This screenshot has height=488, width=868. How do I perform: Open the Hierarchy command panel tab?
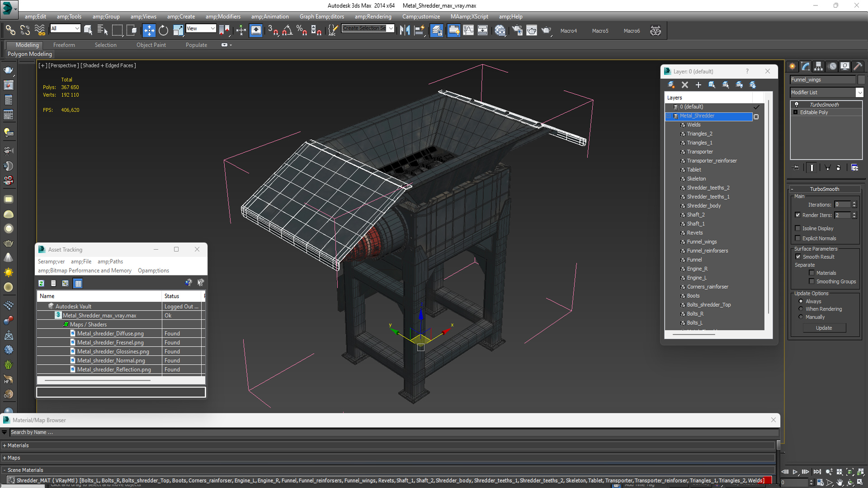point(819,66)
